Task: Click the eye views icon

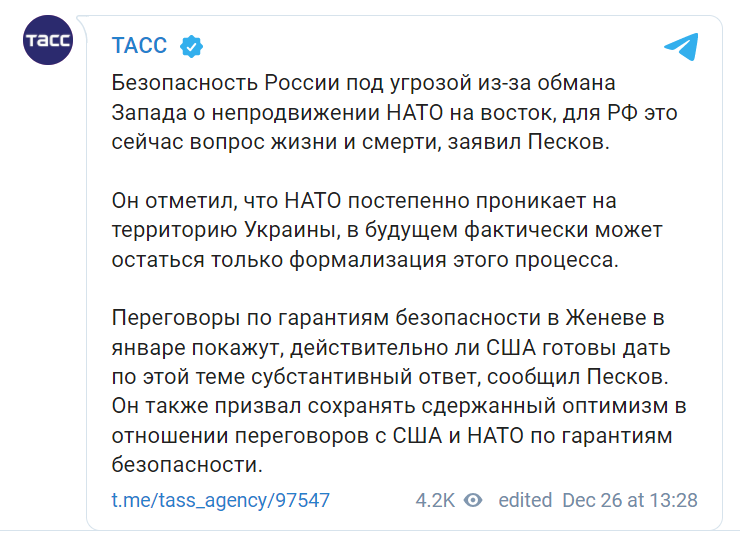Action: [x=473, y=500]
